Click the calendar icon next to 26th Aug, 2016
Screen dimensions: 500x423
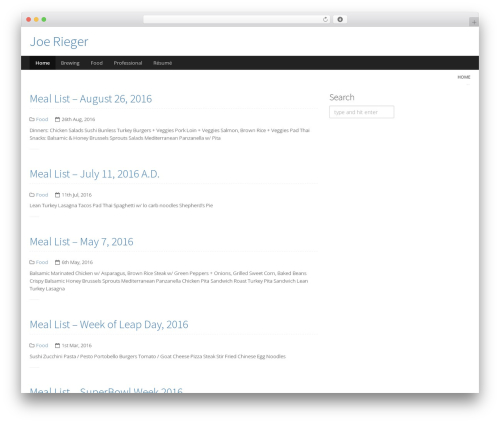(x=57, y=119)
